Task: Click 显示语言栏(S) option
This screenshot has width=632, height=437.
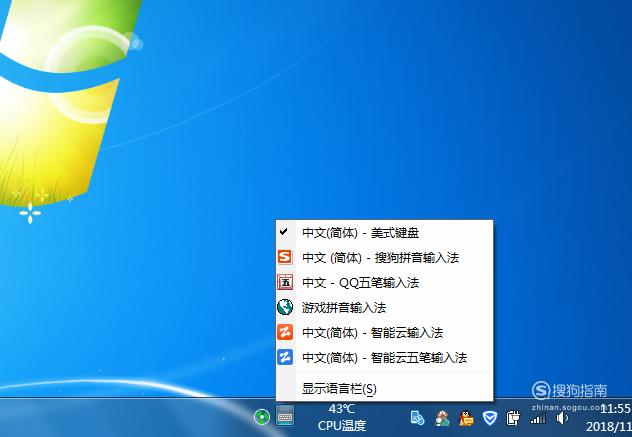Action: [x=384, y=389]
